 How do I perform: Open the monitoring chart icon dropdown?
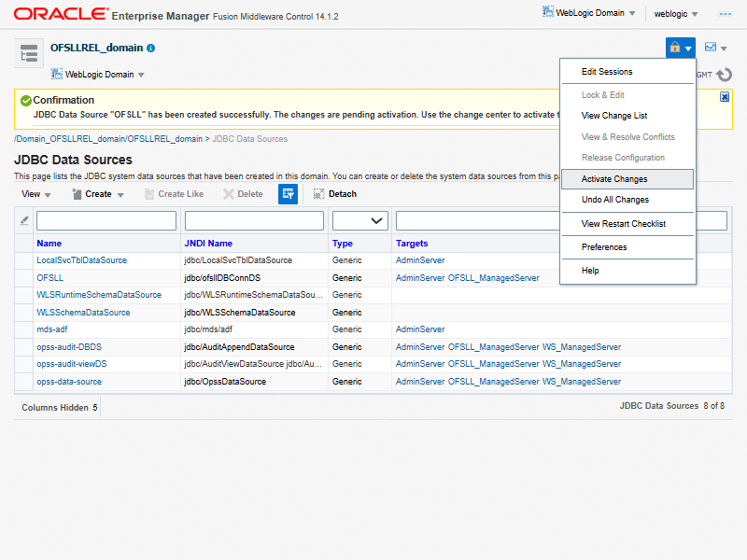tap(715, 48)
